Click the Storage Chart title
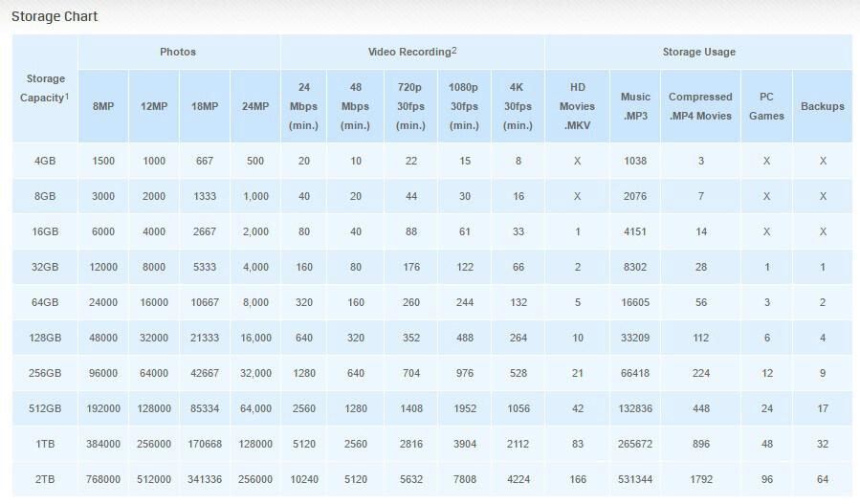The image size is (860, 504). [x=55, y=16]
